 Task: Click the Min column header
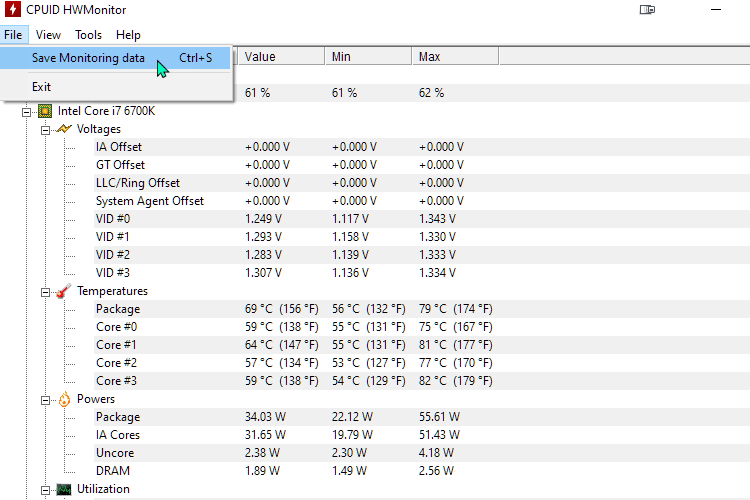[x=368, y=56]
